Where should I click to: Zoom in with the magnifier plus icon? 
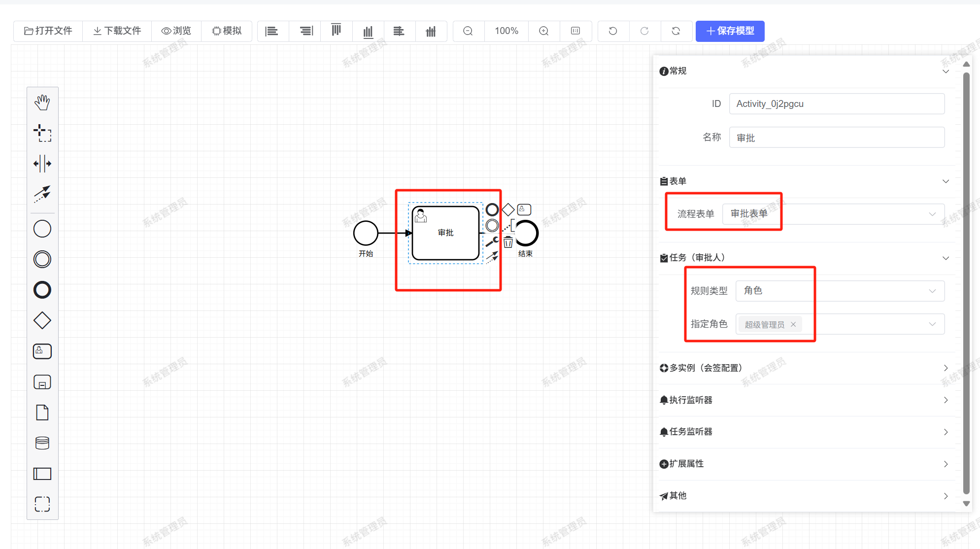544,31
